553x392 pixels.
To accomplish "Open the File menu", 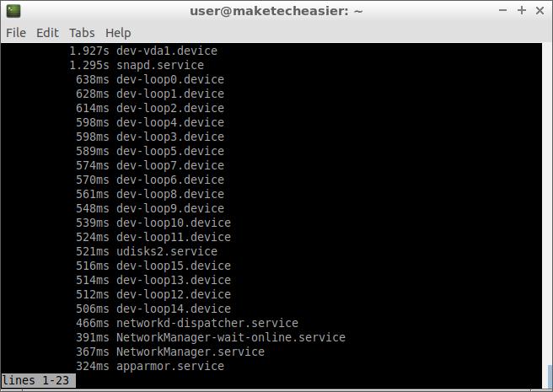I will click(x=16, y=33).
